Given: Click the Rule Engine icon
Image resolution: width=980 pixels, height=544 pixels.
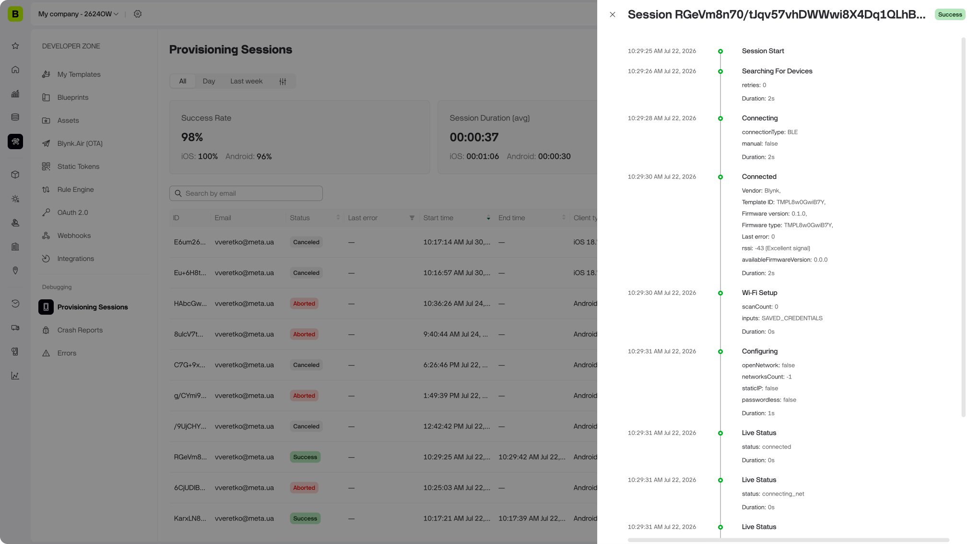Looking at the screenshot, I should click(46, 189).
